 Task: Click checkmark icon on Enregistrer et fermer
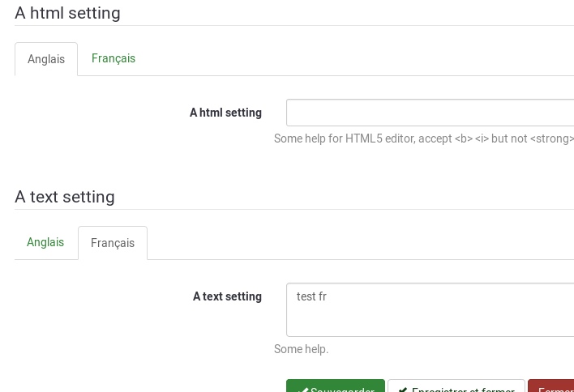click(x=403, y=390)
